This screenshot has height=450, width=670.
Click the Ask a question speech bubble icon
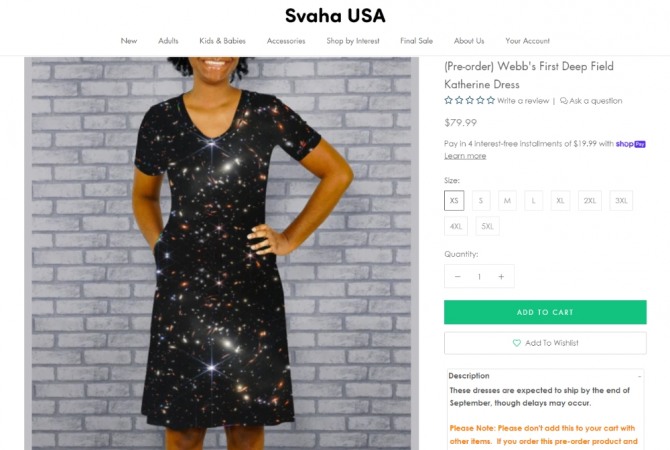pyautogui.click(x=564, y=101)
